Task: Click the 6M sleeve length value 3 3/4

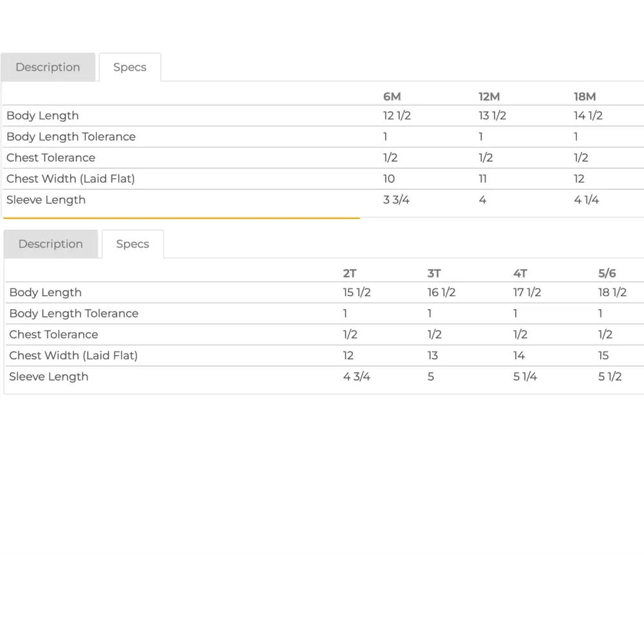Action: pos(396,200)
